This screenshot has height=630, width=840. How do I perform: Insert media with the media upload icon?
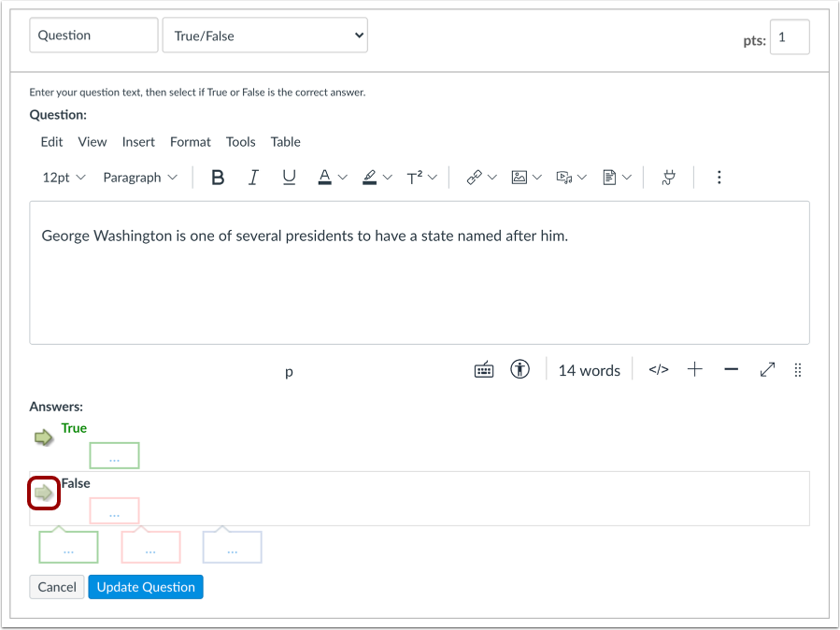click(564, 178)
